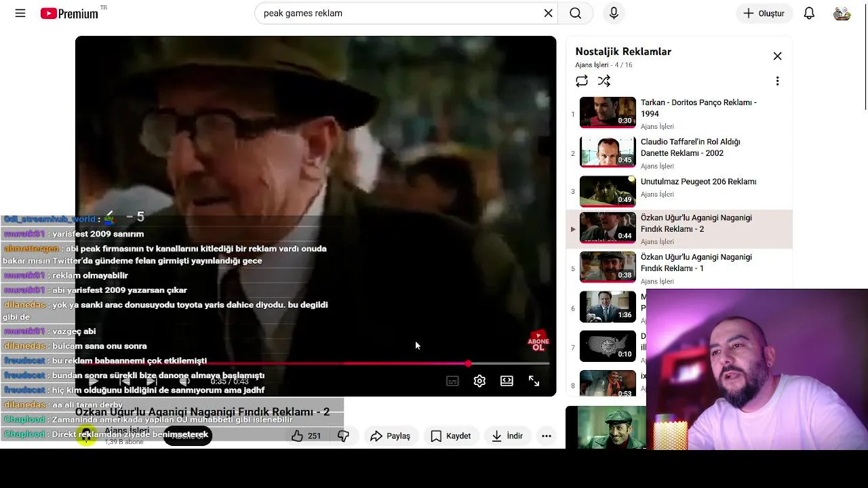Start voice search with microphone
The height and width of the screenshot is (488, 868).
click(x=614, y=13)
